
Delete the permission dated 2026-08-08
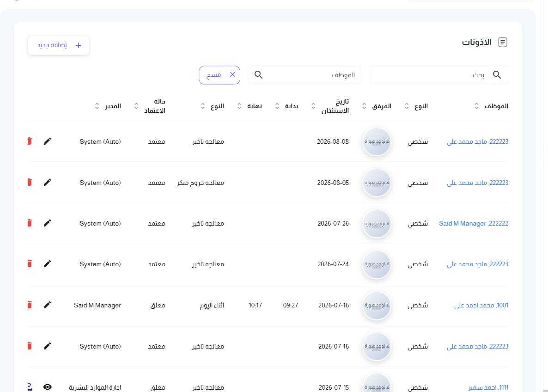[x=30, y=141]
